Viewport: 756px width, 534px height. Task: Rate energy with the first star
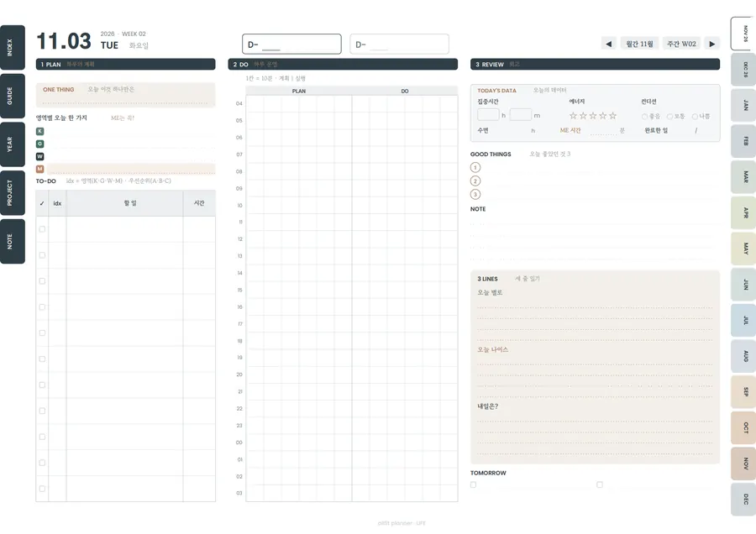pos(573,116)
